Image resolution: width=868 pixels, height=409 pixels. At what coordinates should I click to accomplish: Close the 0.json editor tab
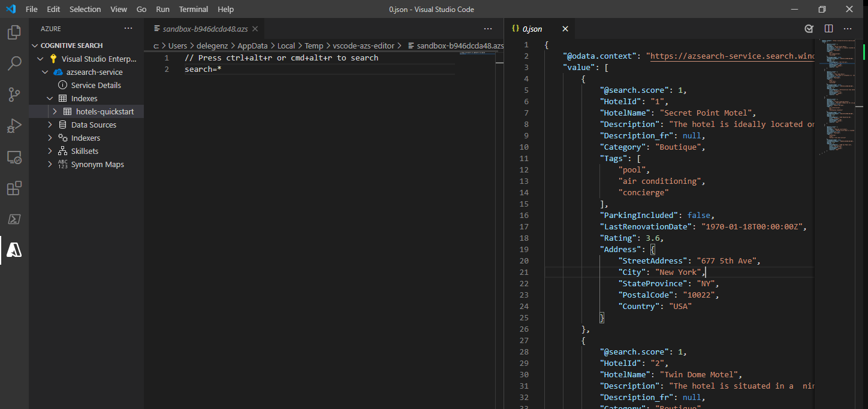click(x=565, y=29)
